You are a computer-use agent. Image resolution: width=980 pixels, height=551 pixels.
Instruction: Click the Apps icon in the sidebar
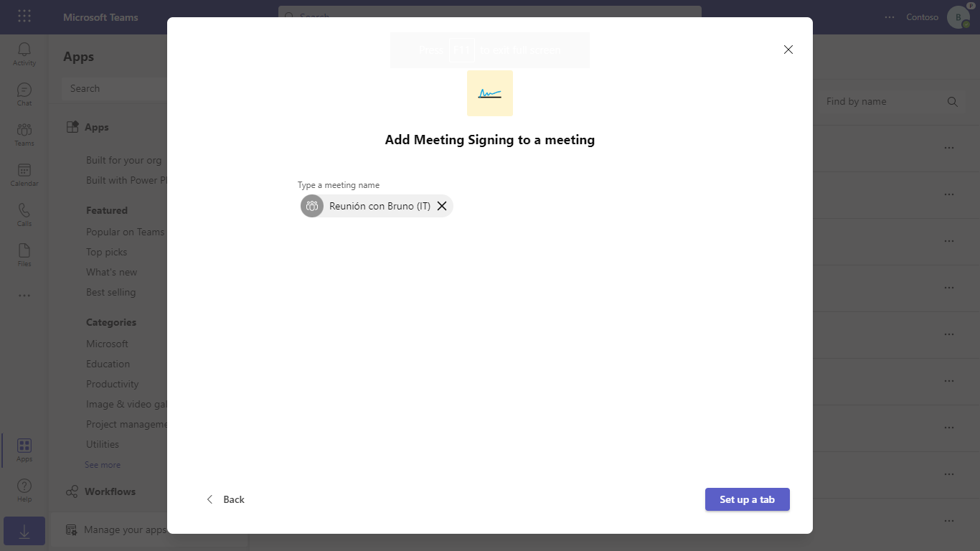pos(24,450)
